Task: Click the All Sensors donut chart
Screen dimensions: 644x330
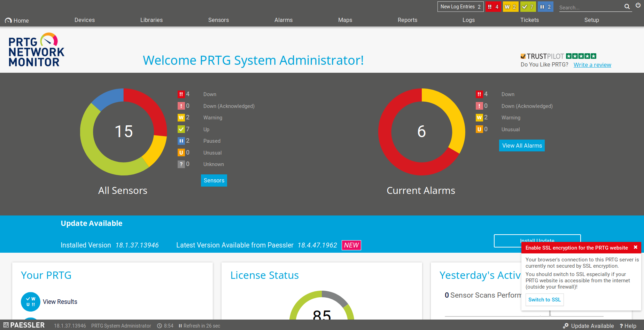Action: point(124,132)
